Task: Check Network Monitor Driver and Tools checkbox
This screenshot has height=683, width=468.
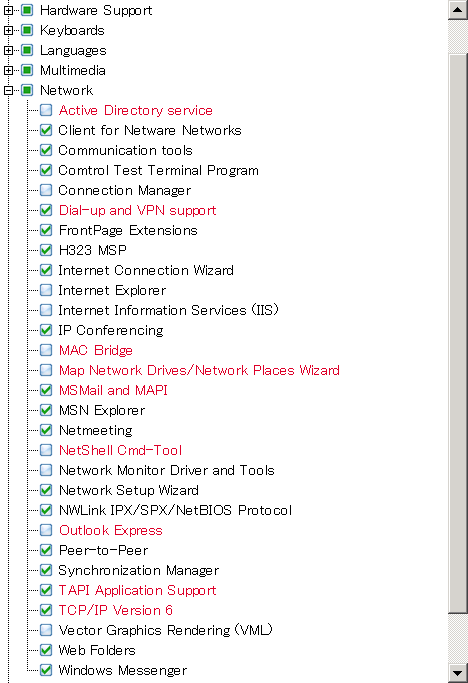Action: [46, 470]
